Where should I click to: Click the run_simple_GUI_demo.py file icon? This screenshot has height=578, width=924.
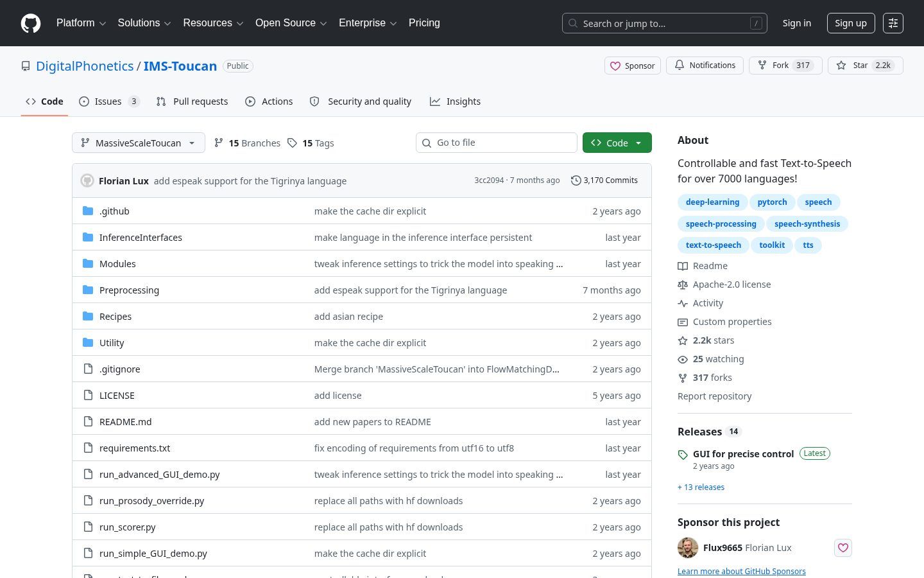(88, 553)
